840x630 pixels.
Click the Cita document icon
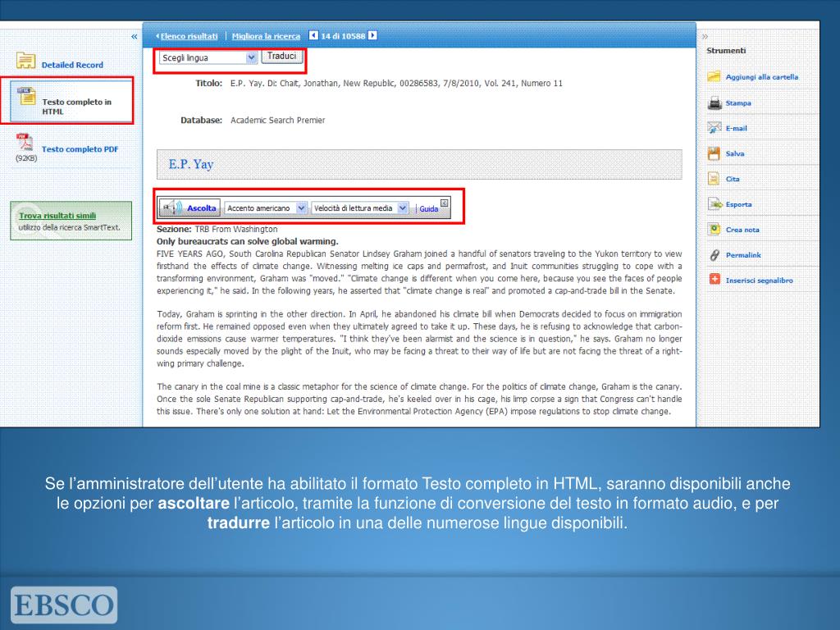714,178
